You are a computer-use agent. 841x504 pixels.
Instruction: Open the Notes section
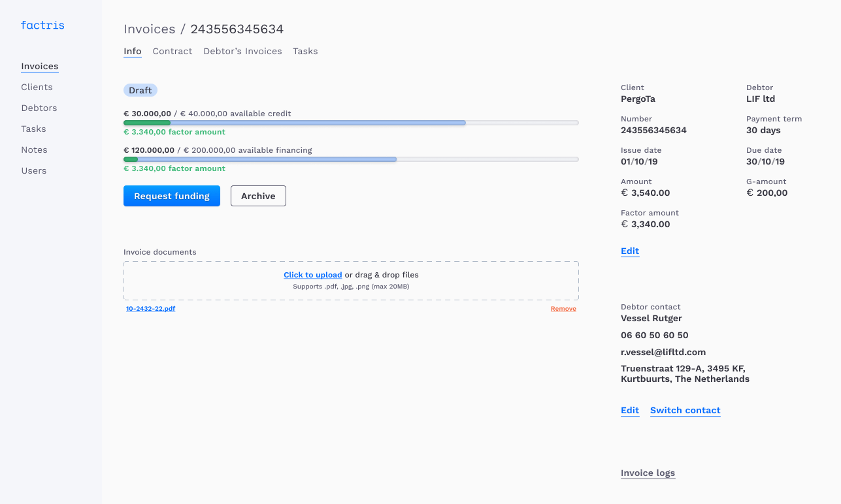click(34, 150)
